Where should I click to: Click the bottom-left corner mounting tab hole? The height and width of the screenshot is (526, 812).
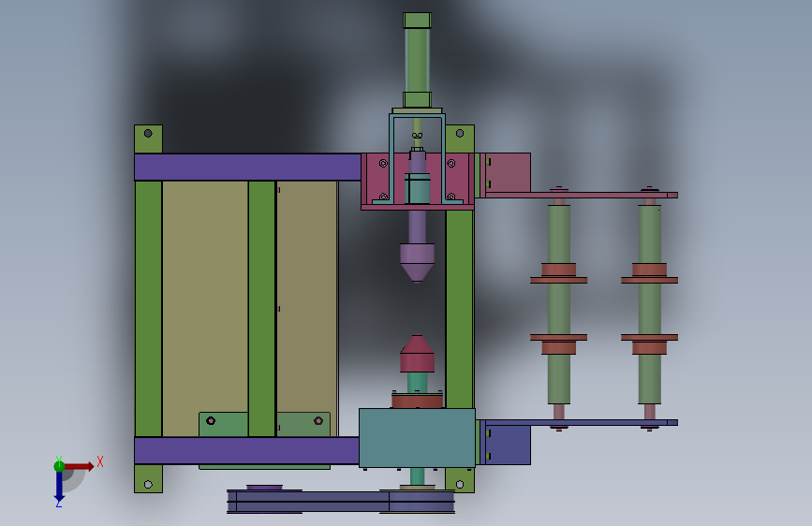148,485
